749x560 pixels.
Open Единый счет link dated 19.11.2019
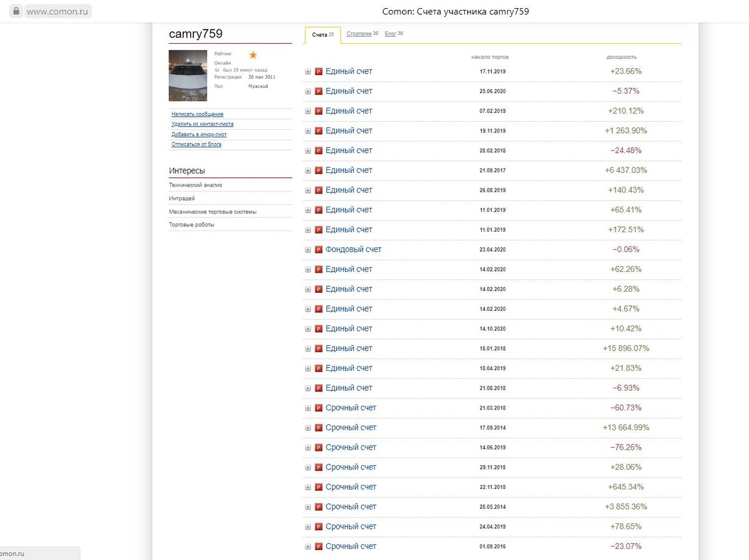(349, 130)
